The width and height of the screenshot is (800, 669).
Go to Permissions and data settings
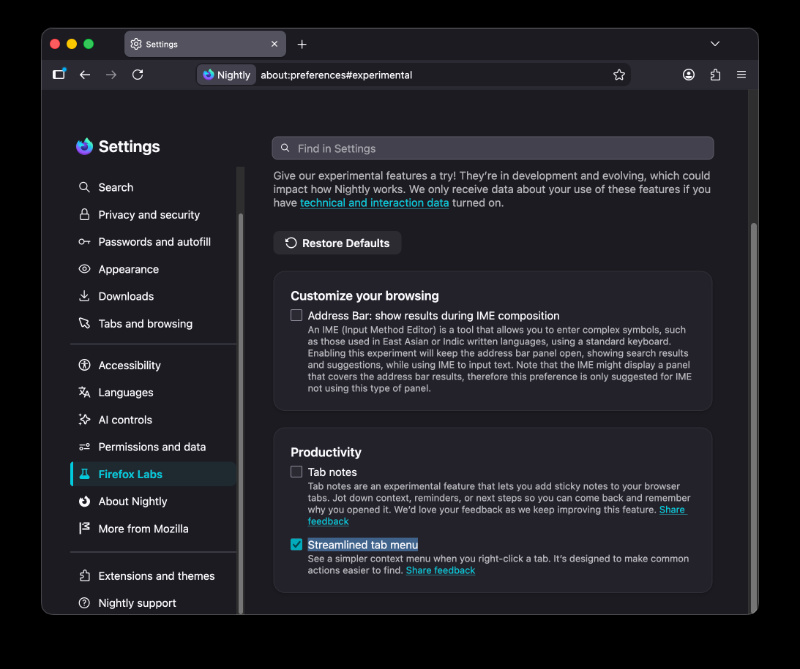coord(153,447)
